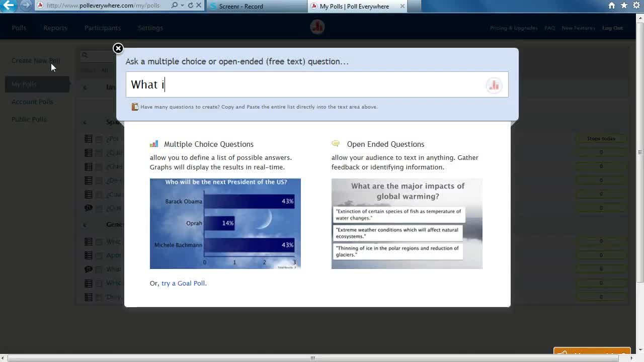Click the Stop loading X icon
This screenshot has width=644, height=362.
click(199, 6)
